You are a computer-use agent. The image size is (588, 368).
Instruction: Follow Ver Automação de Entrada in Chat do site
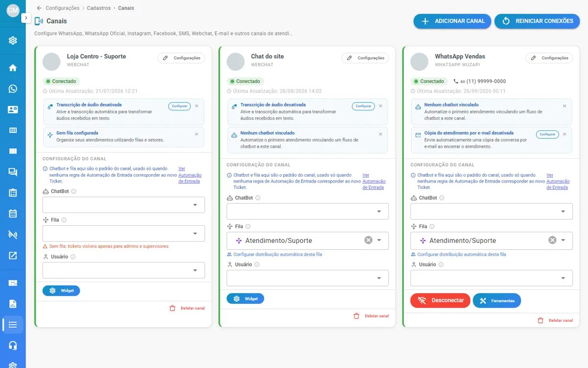point(374,181)
